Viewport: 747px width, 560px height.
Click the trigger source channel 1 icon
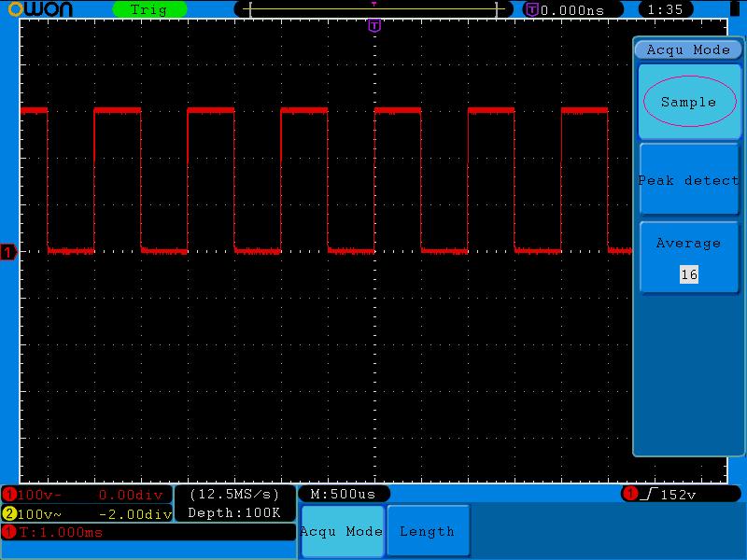(629, 494)
